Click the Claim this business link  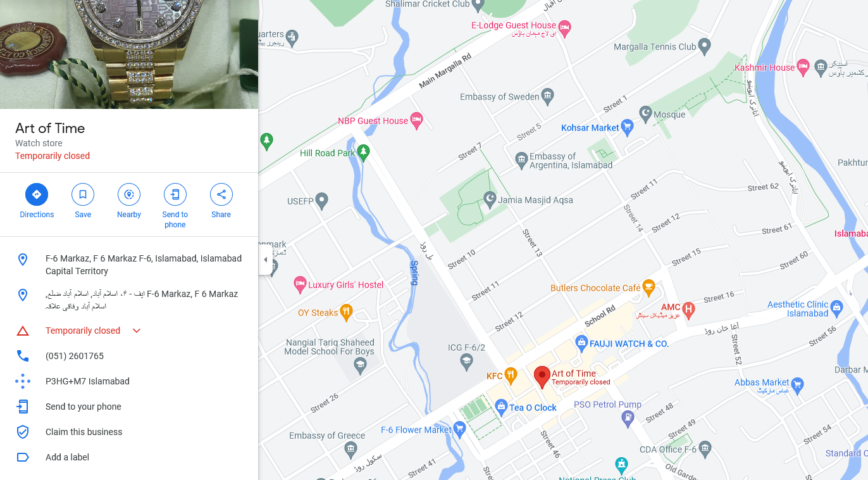pos(84,432)
